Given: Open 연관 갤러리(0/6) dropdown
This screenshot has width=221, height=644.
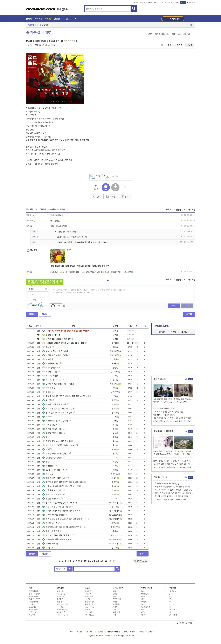Looking at the screenshot, I should pos(162,34).
